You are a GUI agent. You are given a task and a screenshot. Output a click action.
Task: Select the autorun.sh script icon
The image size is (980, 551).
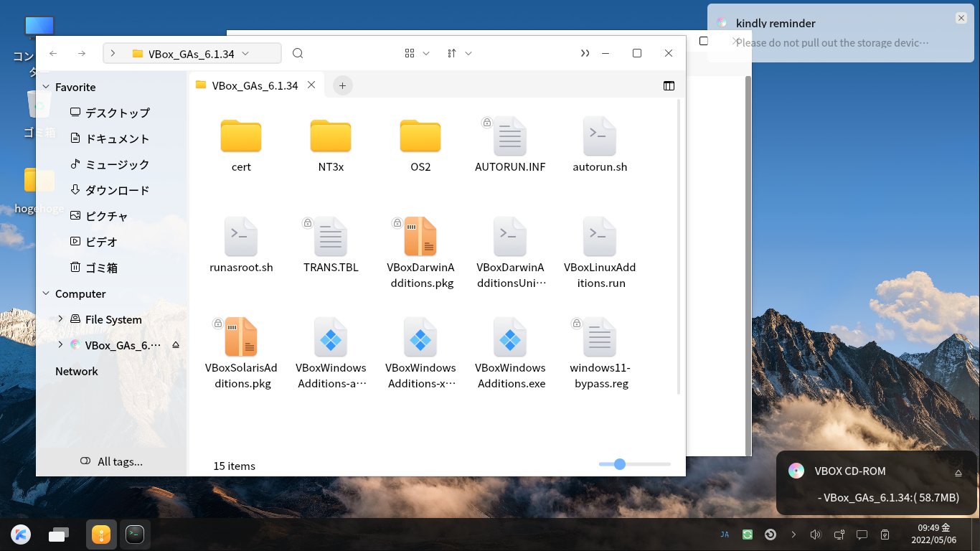click(x=600, y=136)
